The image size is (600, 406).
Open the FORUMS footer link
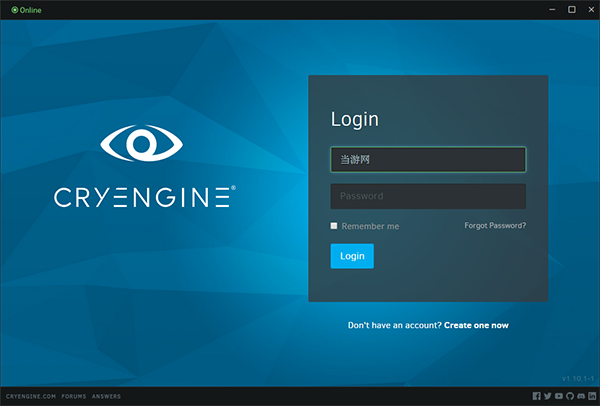point(74,396)
